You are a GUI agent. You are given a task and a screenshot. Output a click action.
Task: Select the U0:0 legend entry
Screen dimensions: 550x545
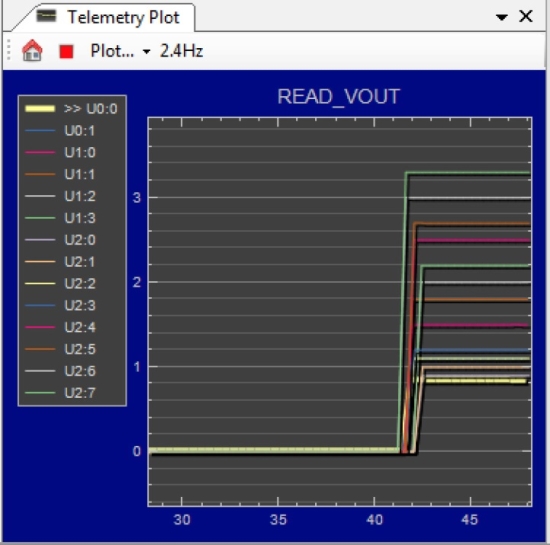(72, 108)
